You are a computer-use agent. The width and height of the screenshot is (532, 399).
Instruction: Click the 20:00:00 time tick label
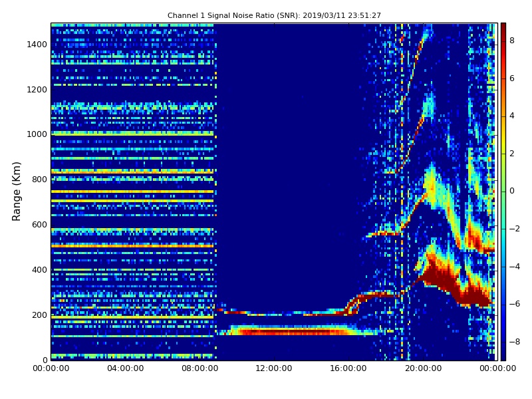[x=423, y=368]
